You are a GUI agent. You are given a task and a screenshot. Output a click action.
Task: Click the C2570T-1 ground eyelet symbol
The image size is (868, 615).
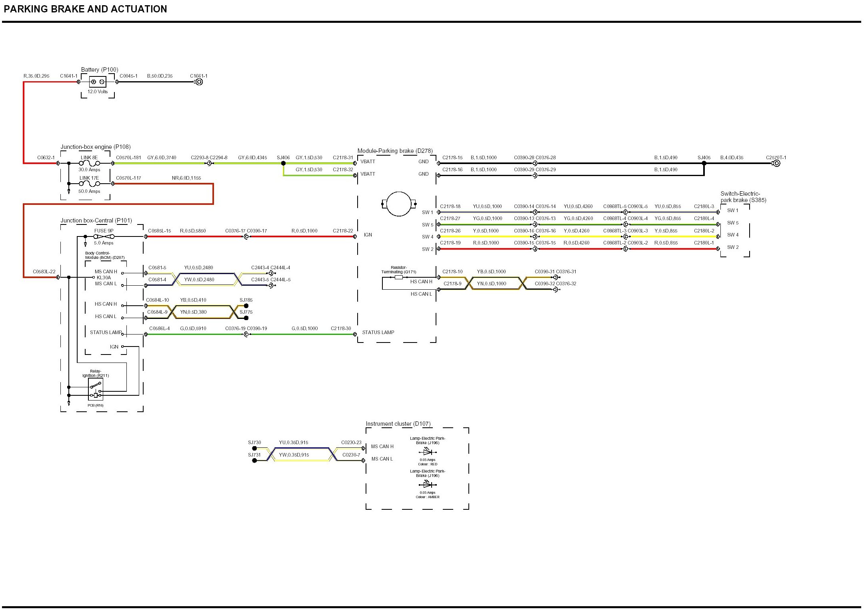(776, 163)
